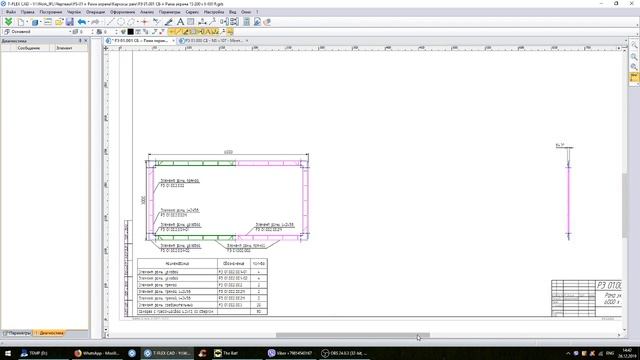Click the Наименование table header cell

(177, 264)
